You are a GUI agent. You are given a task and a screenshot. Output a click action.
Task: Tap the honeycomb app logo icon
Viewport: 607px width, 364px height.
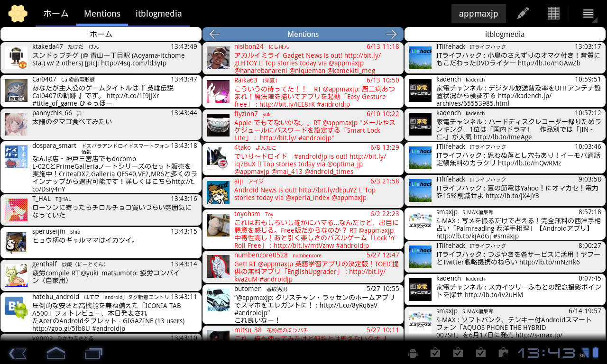(x=18, y=13)
